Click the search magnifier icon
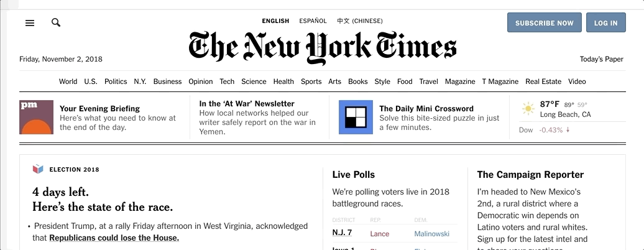This screenshot has height=250, width=644. (x=56, y=22)
